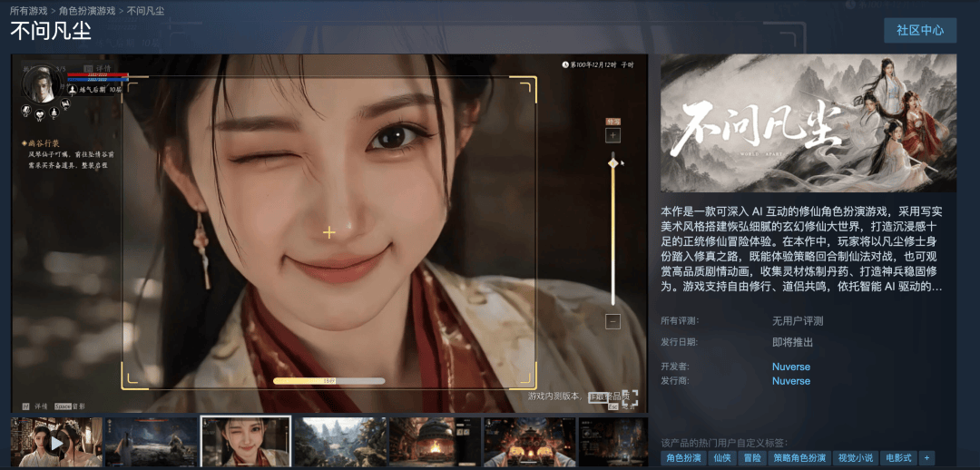Click the fullscreen bracket icon in screenshot
Image resolution: width=980 pixels, height=470 pixels.
pyautogui.click(x=630, y=398)
